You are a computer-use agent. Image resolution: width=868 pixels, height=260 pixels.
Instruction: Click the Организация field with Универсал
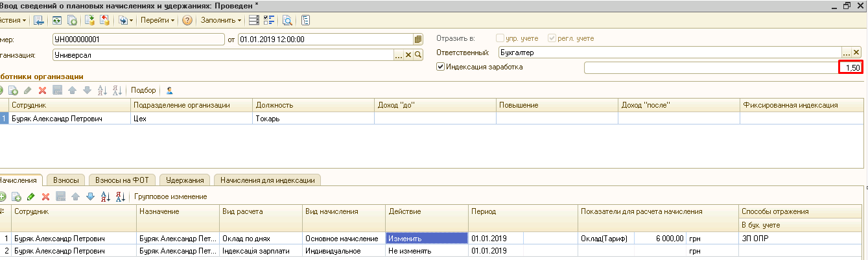[223, 55]
